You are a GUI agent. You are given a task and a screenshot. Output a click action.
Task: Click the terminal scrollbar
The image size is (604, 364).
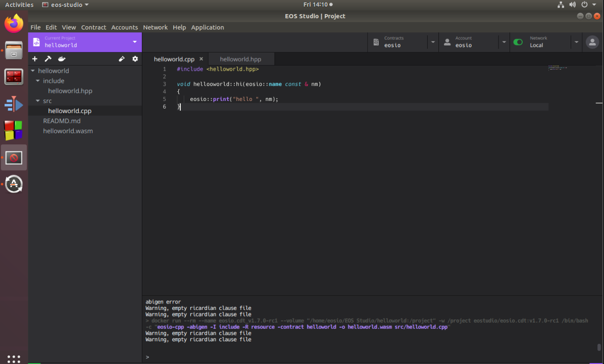point(598,347)
